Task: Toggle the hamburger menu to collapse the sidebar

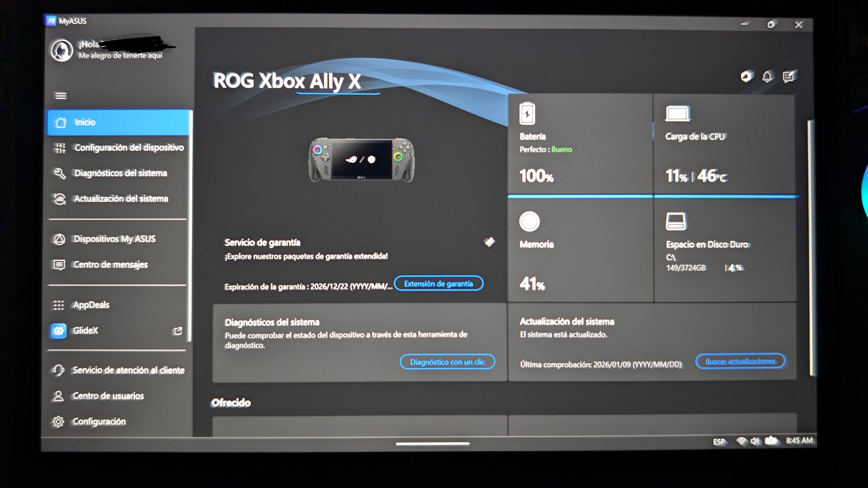Action: (x=61, y=96)
